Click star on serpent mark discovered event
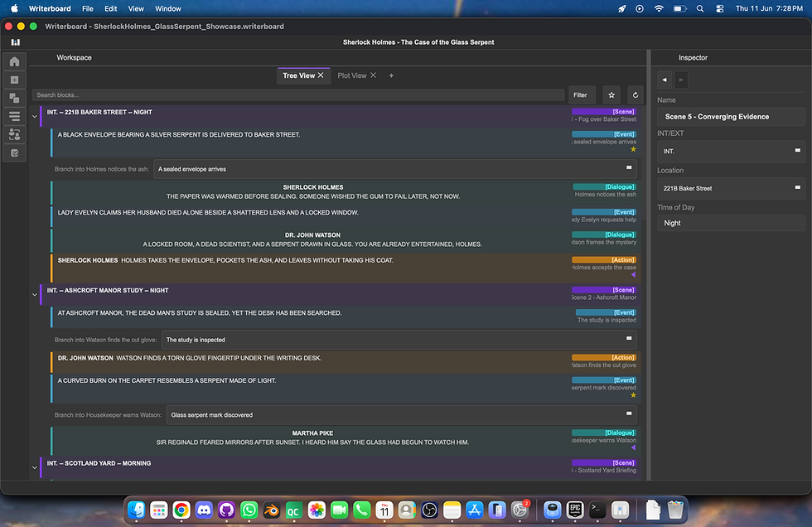The image size is (812, 527). [633, 395]
